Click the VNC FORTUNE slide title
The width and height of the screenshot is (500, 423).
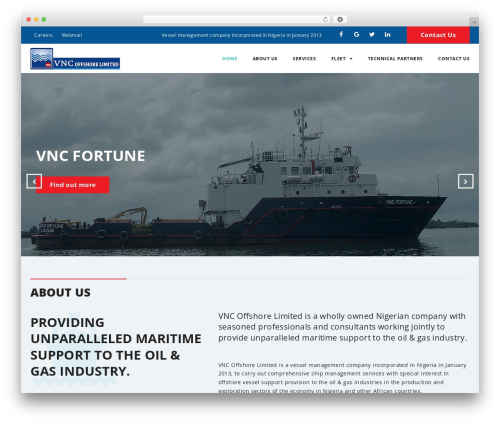[x=91, y=156]
